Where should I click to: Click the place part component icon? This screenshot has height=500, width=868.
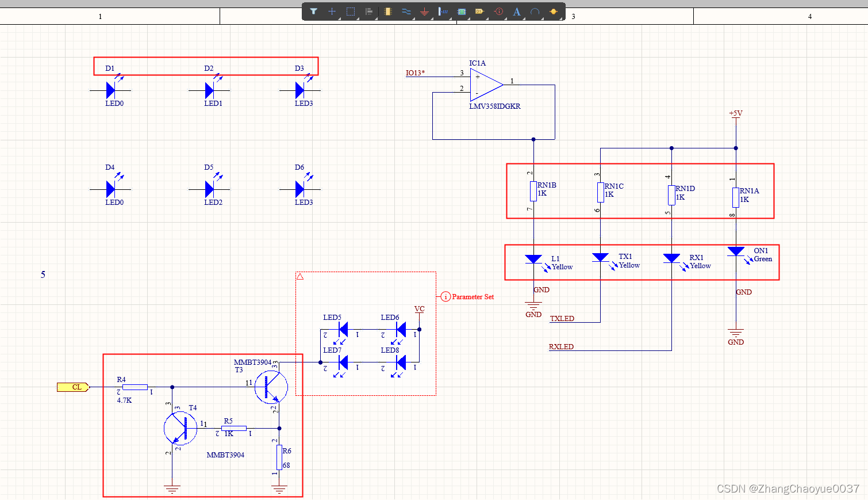[387, 11]
